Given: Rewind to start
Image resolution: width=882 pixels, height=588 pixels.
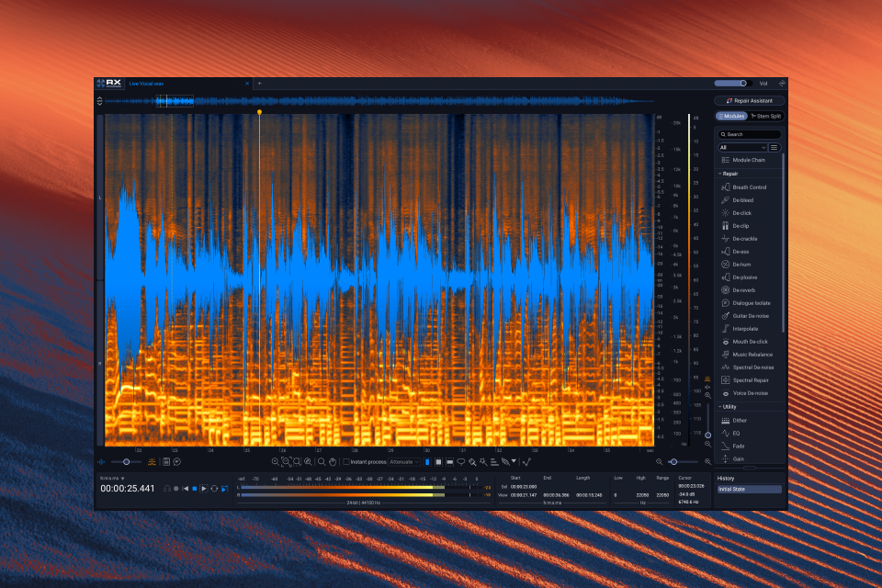Looking at the screenshot, I should pyautogui.click(x=185, y=489).
